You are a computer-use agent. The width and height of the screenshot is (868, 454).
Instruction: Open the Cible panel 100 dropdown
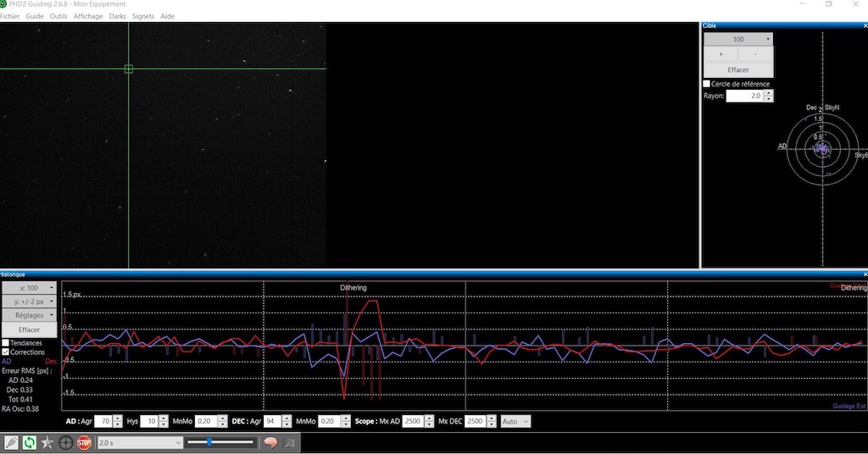click(x=738, y=39)
